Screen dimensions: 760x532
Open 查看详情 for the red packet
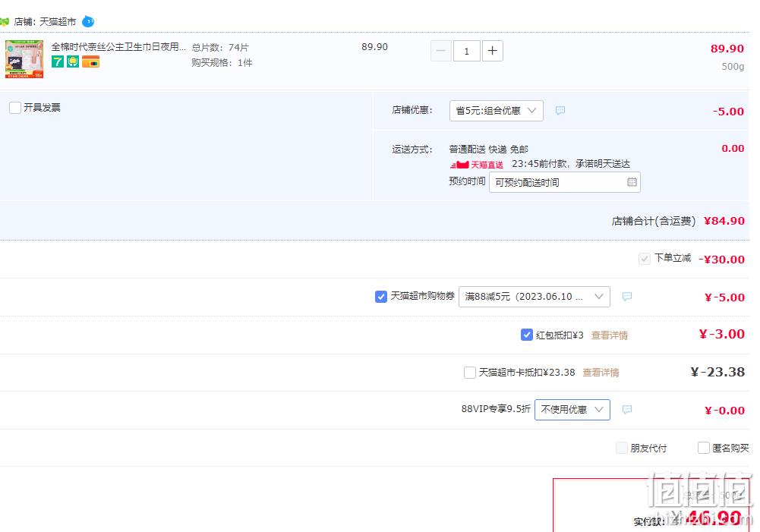610,335
